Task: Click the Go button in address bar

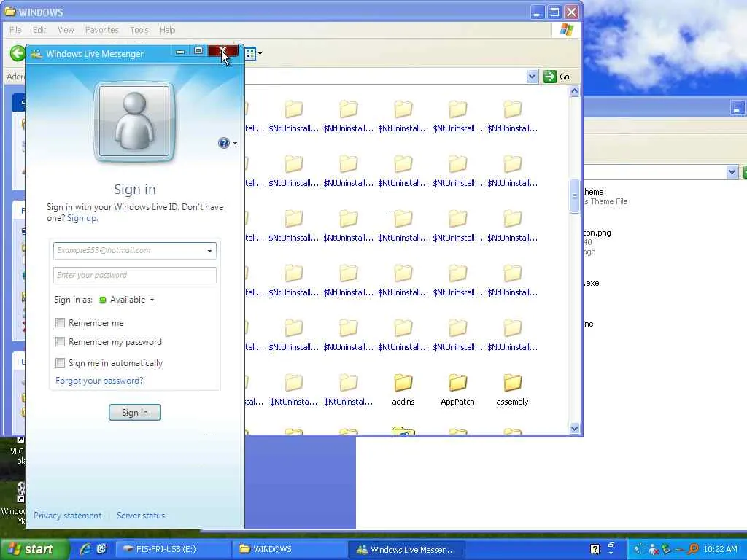Action: (557, 76)
